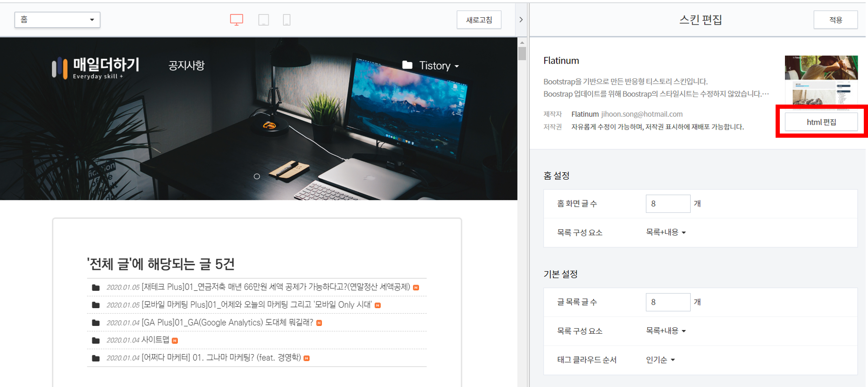Image resolution: width=868 pixels, height=387 pixels.
Task: Open 기본 설정 목록 구성 요소 dropdown
Action: tap(666, 331)
